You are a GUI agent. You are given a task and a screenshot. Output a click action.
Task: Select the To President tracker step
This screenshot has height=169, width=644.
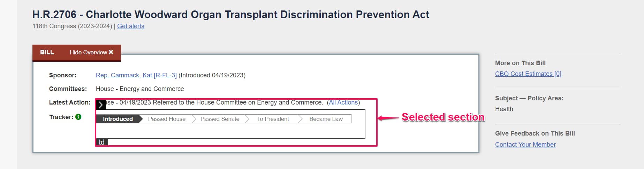(x=273, y=119)
